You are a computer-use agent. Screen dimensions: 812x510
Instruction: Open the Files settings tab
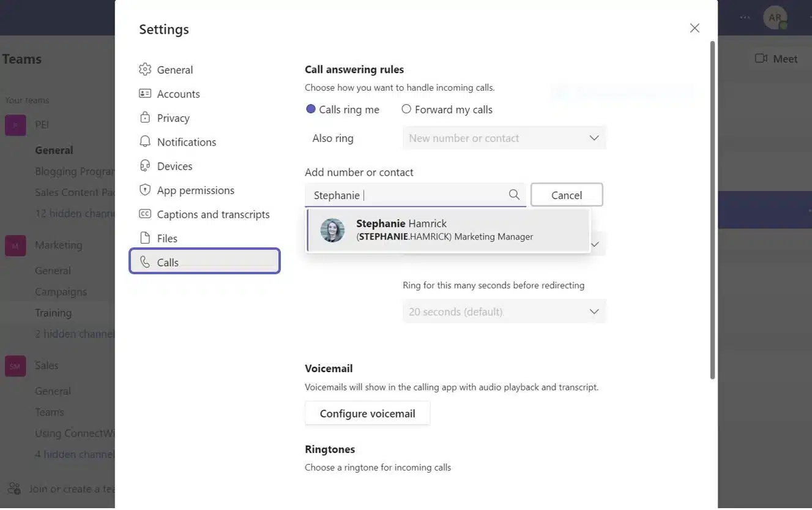pyautogui.click(x=204, y=238)
